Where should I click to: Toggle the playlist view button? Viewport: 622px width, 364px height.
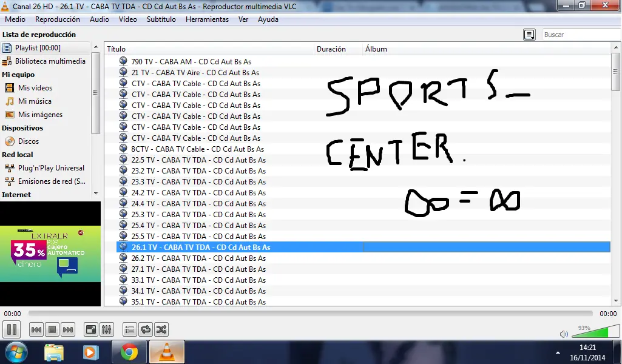click(x=130, y=329)
